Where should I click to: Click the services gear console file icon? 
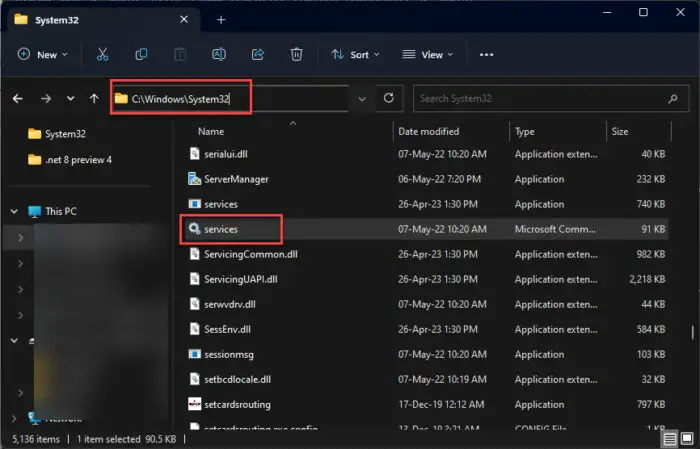pos(195,229)
